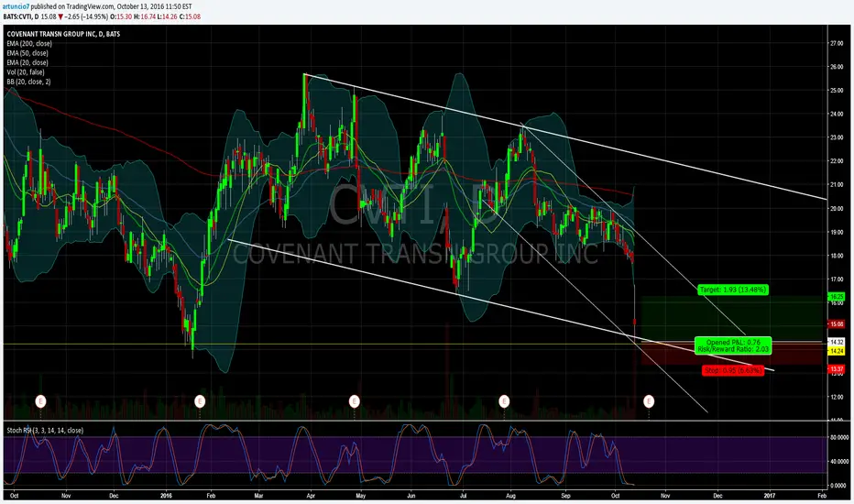Click the BB (20, close, 2) indicator label

[x=29, y=82]
